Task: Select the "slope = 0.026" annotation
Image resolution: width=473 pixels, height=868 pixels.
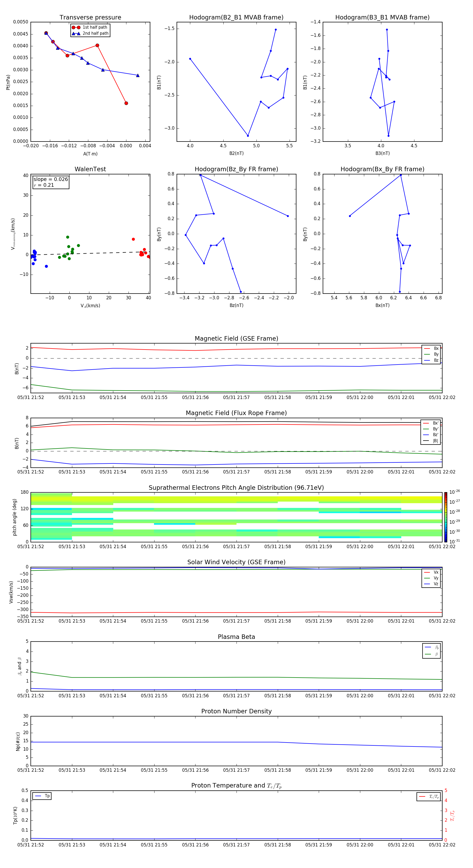Action: pos(50,179)
